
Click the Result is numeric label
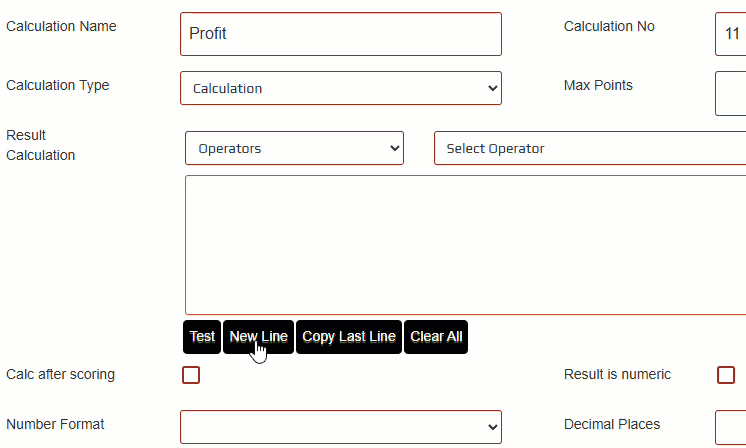[x=617, y=374]
